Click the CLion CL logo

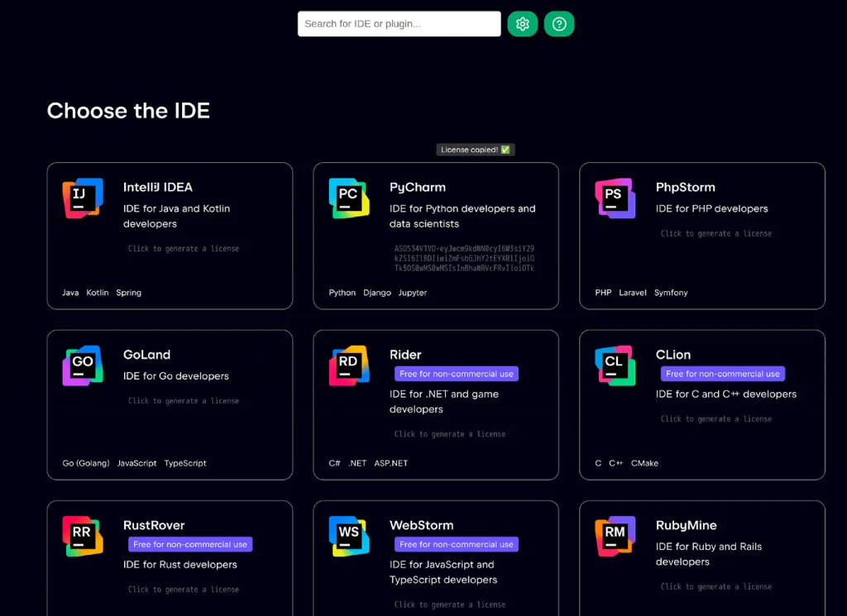pyautogui.click(x=615, y=365)
